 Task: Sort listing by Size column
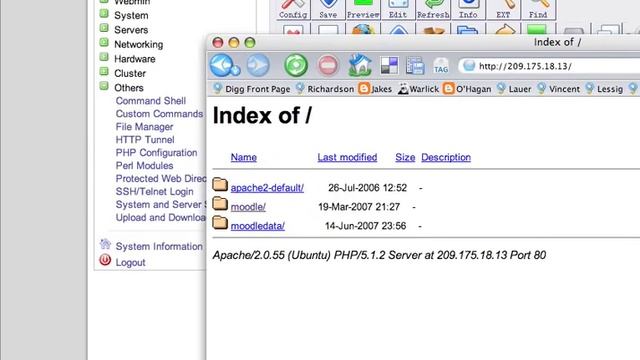(405, 157)
